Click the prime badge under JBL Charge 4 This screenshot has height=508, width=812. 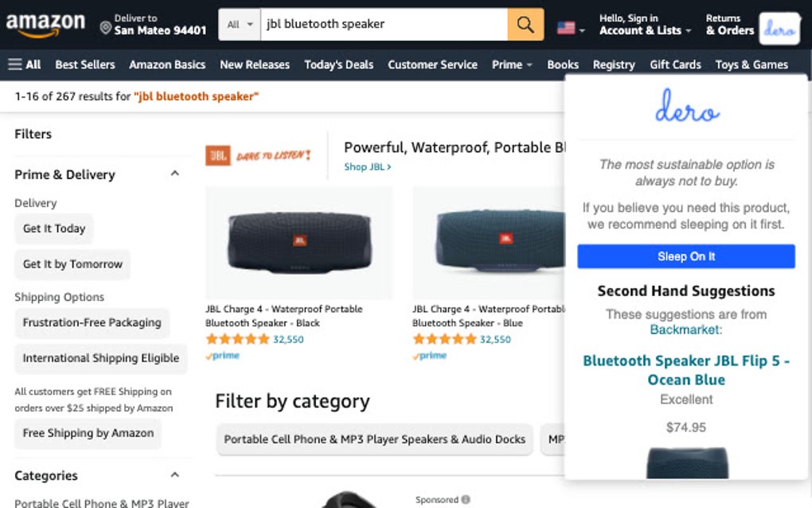222,355
